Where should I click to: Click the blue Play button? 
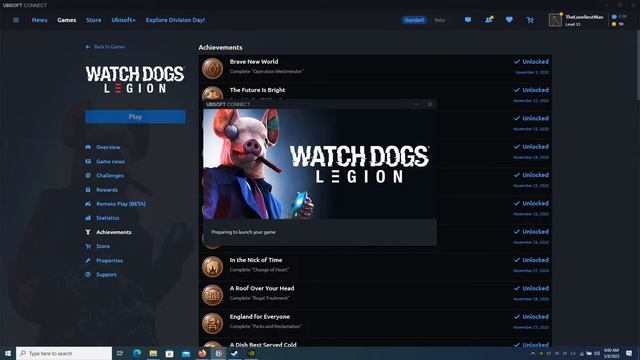coord(135,117)
